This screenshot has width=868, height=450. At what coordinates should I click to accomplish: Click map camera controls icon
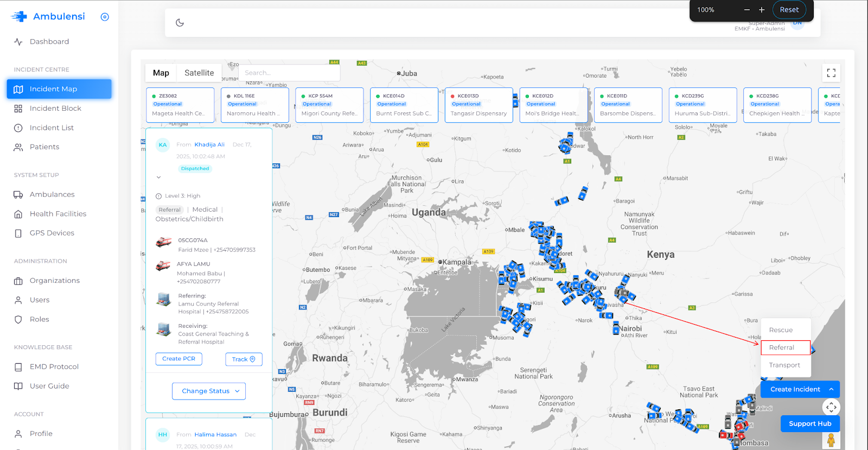click(831, 407)
